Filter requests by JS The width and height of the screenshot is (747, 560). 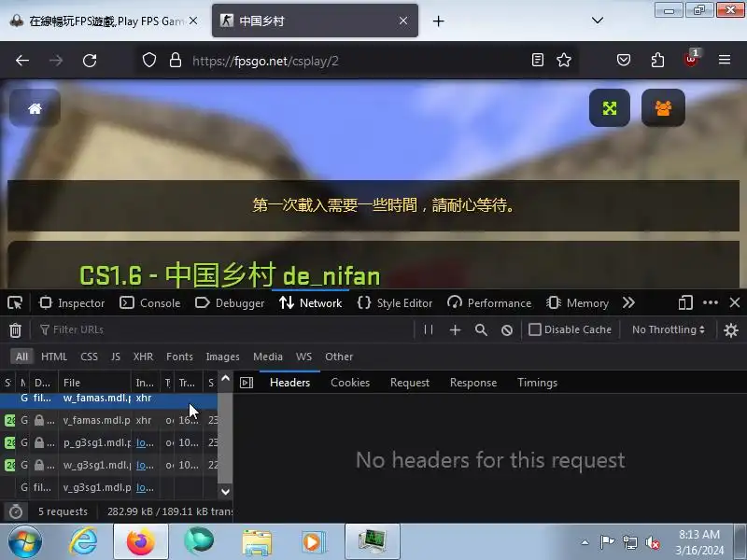coord(115,357)
